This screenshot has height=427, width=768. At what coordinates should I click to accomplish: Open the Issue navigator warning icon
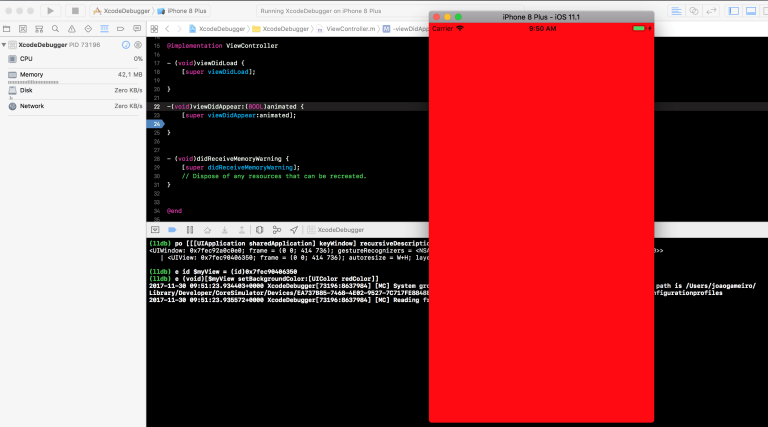click(x=72, y=29)
